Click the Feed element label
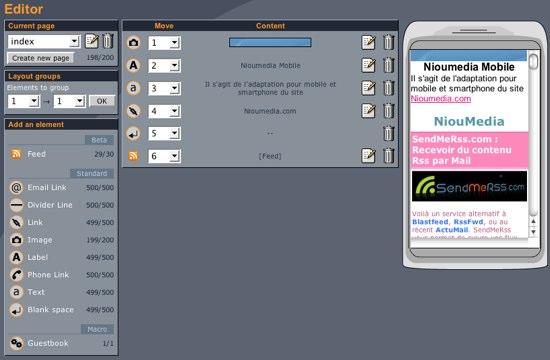Viewport: 550px width, 360px height. [36, 154]
